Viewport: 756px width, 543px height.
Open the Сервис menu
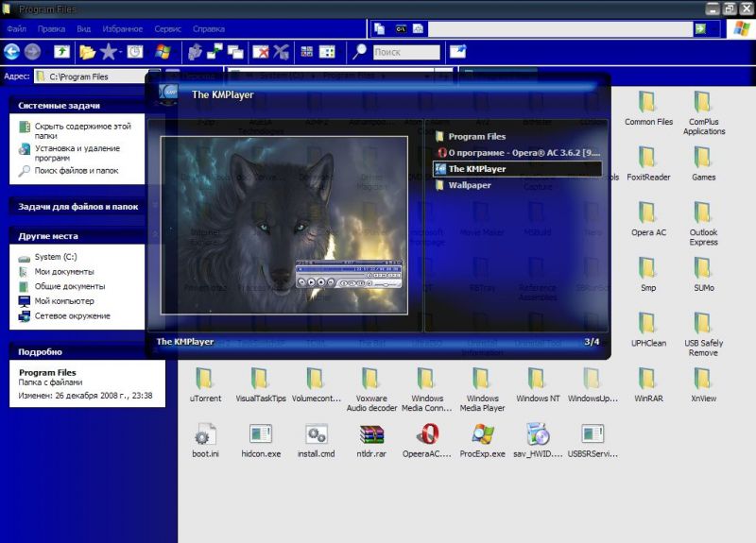pos(167,29)
